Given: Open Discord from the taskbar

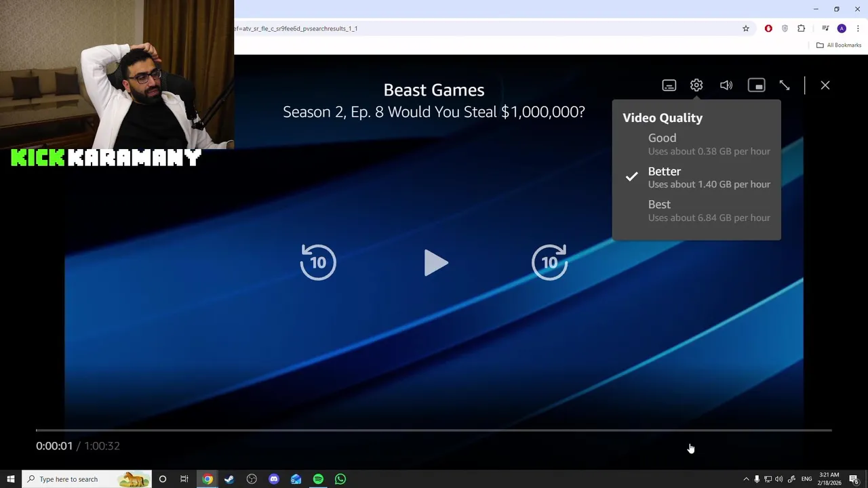Looking at the screenshot, I should pos(274,479).
